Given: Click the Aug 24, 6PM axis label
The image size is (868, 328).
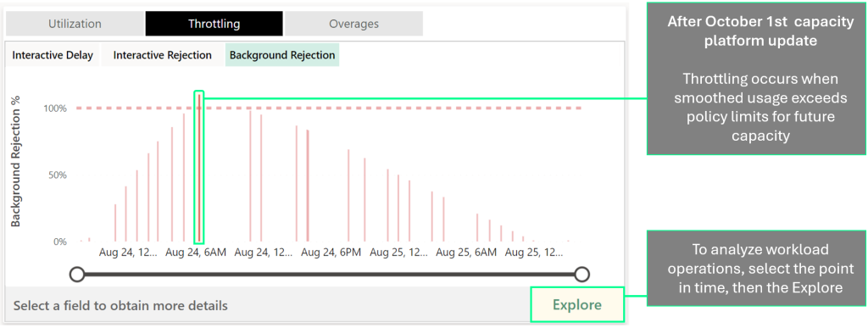Looking at the screenshot, I should coord(331,253).
